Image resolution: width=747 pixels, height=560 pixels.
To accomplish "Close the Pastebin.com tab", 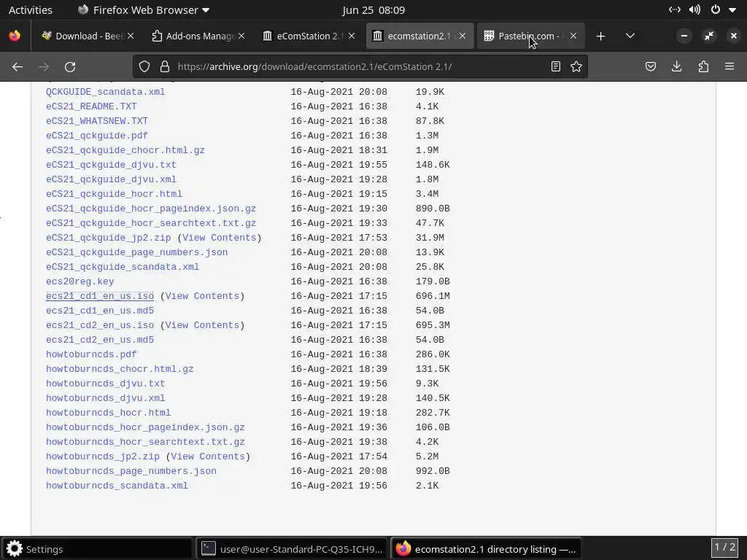I will point(573,36).
